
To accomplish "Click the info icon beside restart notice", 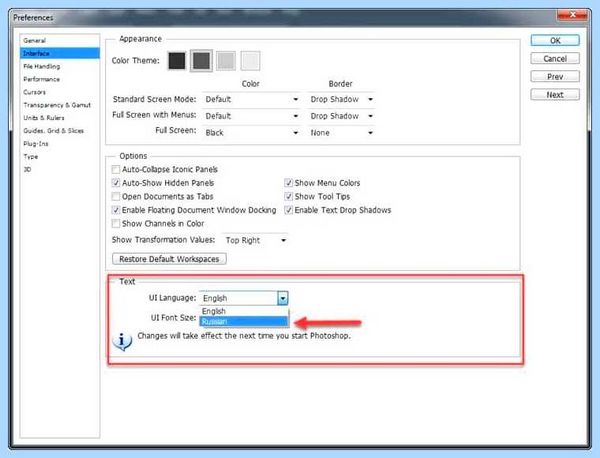I will click(x=122, y=341).
